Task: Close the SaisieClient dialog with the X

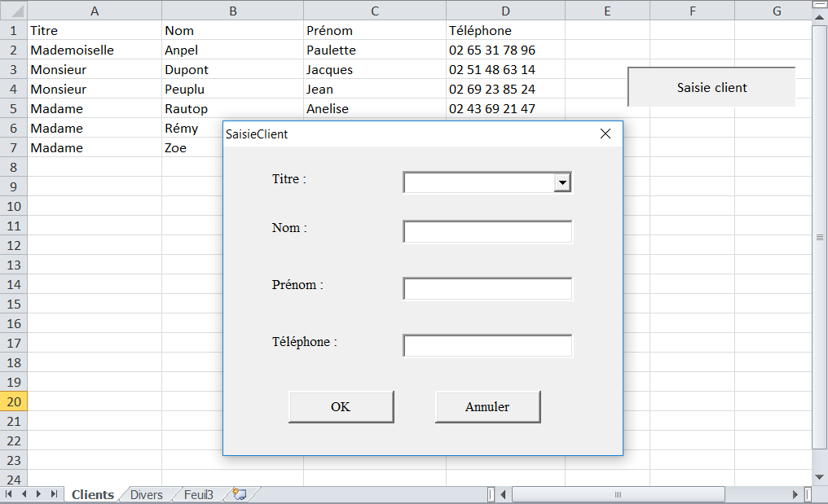Action: 605,134
